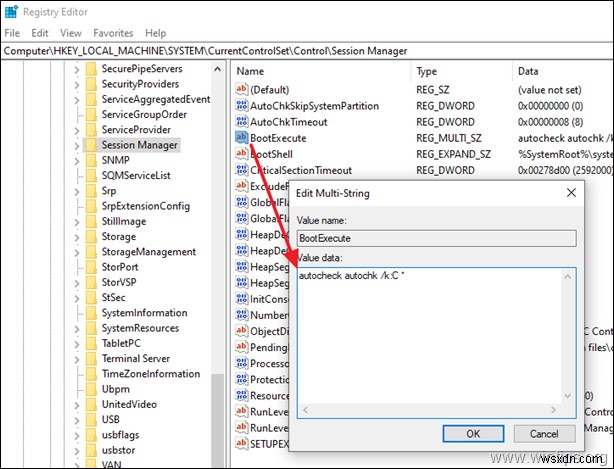Select the usbflags tree key

[x=120, y=435]
